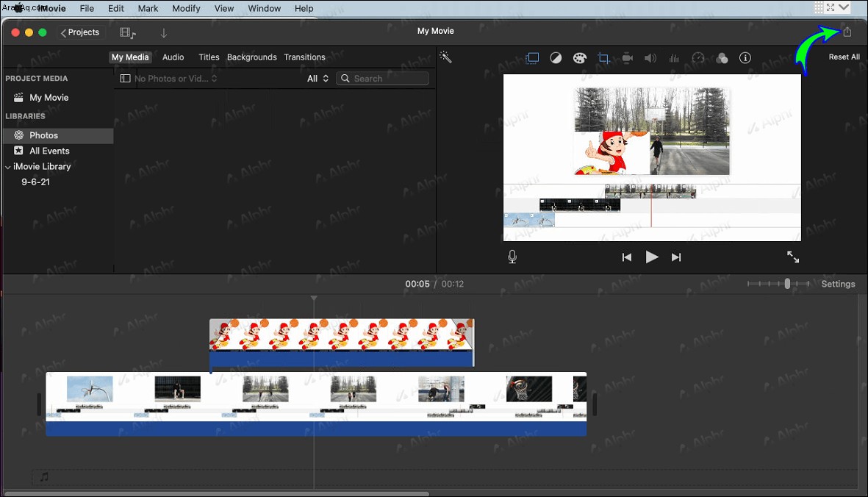Switch to the Backgrounds tab
Viewport: 868px width, 497px height.
click(252, 57)
